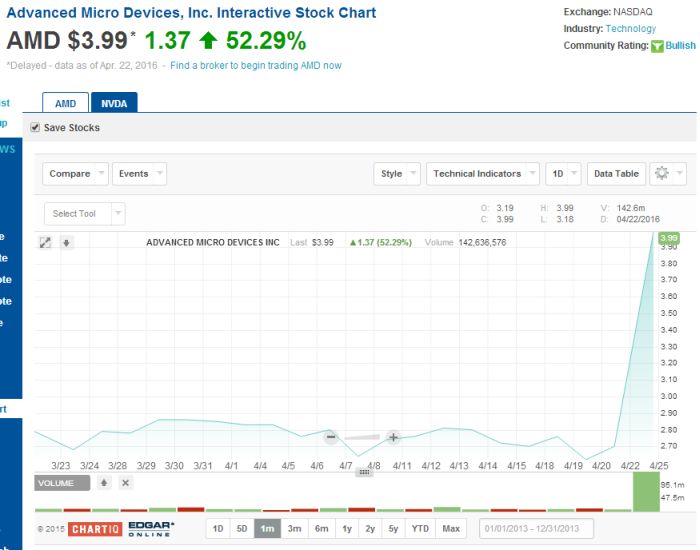Click the EDGAR Online logo
This screenshot has height=550, width=700.
pos(151,529)
